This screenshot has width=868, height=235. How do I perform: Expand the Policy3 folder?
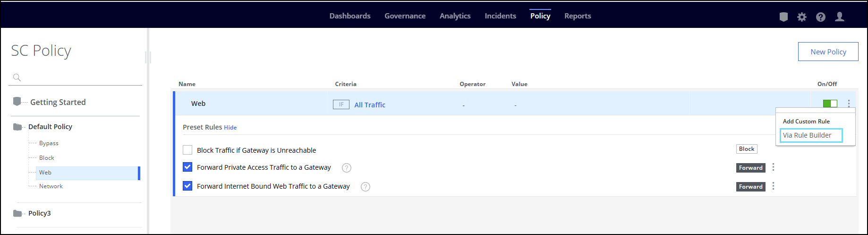[x=18, y=213]
